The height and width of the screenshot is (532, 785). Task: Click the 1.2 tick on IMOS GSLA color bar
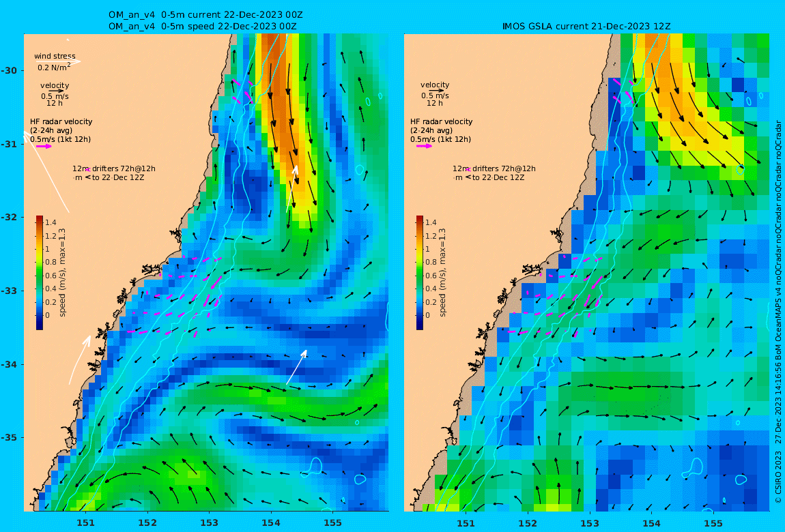click(x=431, y=235)
